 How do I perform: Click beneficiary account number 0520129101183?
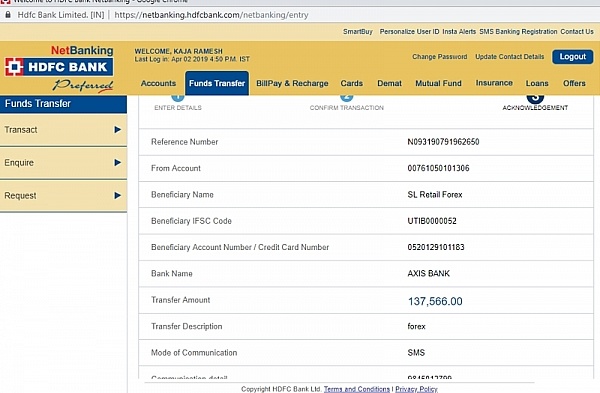436,248
